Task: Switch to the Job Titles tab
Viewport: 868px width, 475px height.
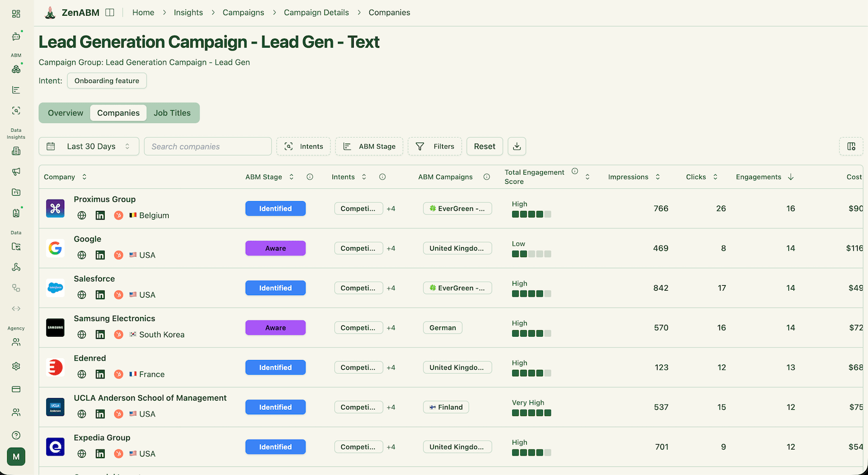Action: pyautogui.click(x=172, y=113)
